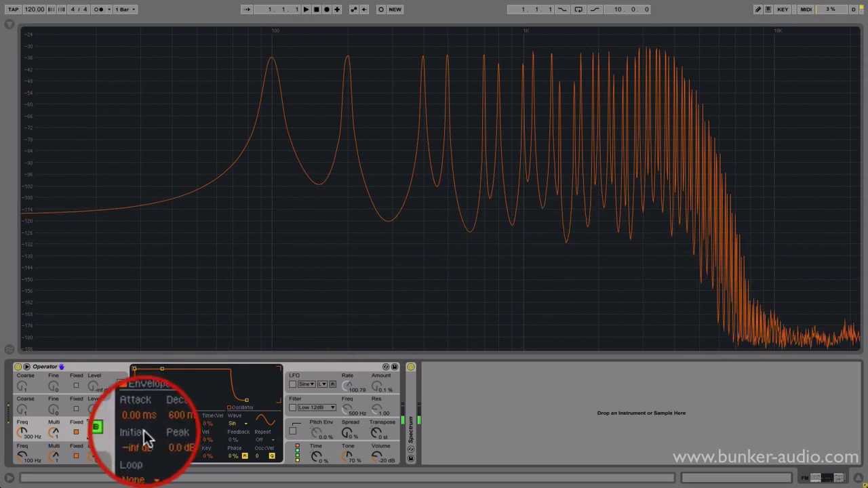868x488 pixels.
Task: Toggle KEY map mode
Action: click(x=783, y=9)
